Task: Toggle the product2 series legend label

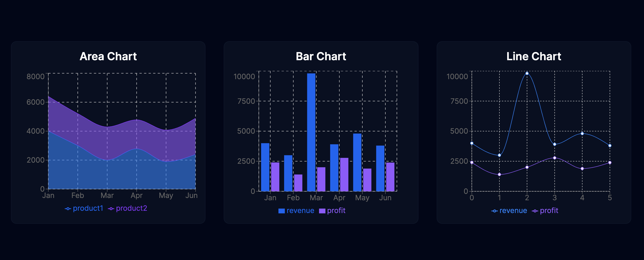Action: point(132,208)
